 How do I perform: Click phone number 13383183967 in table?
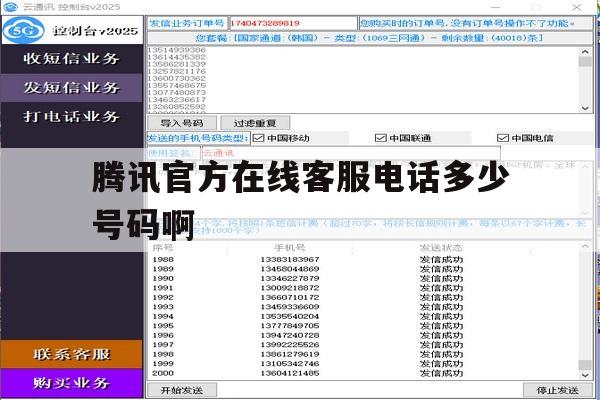[x=290, y=260]
